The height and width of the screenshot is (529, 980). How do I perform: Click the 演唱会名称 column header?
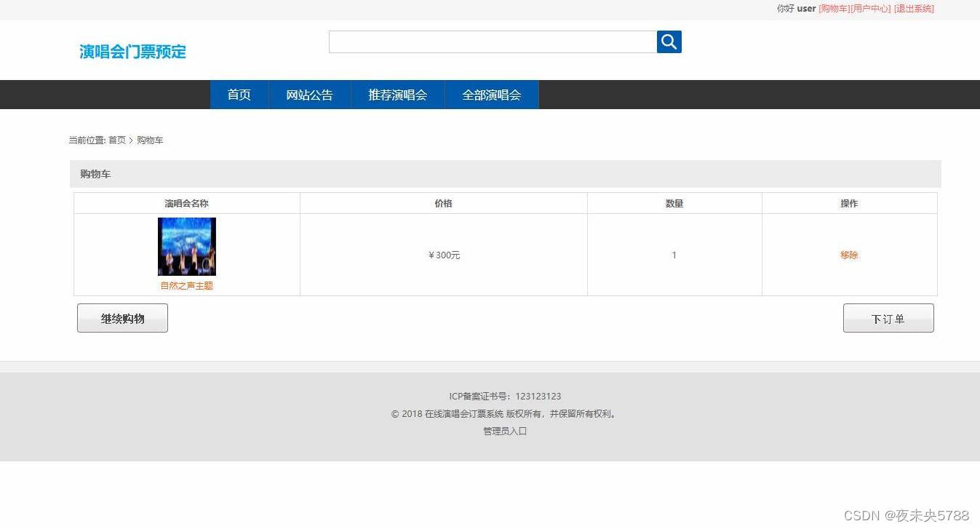pos(187,204)
